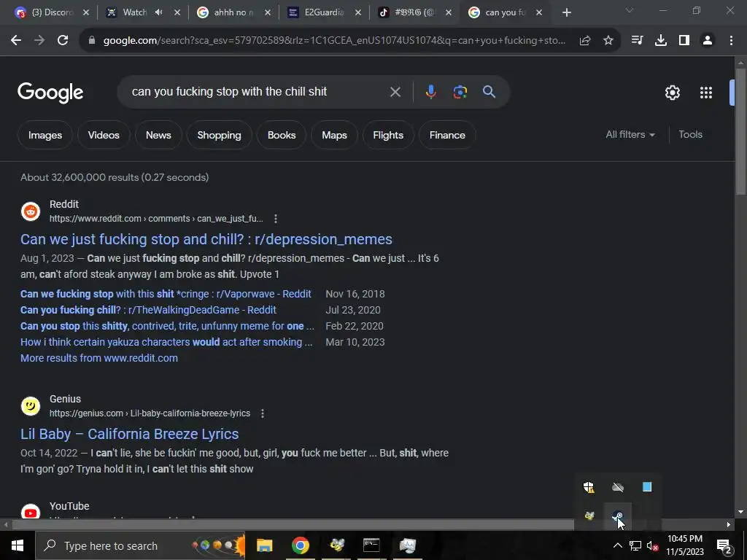The width and height of the screenshot is (747, 560).
Task: Bookmark this page with star icon
Action: [608, 41]
